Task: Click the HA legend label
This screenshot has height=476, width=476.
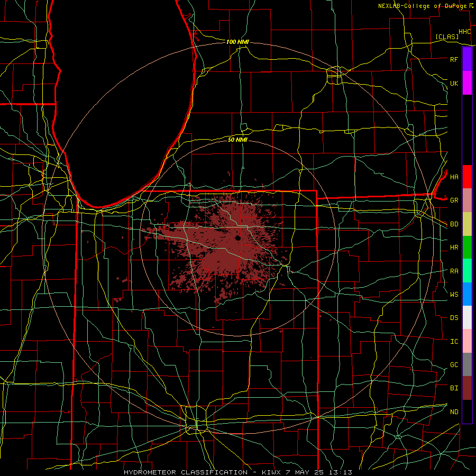Action: point(454,177)
